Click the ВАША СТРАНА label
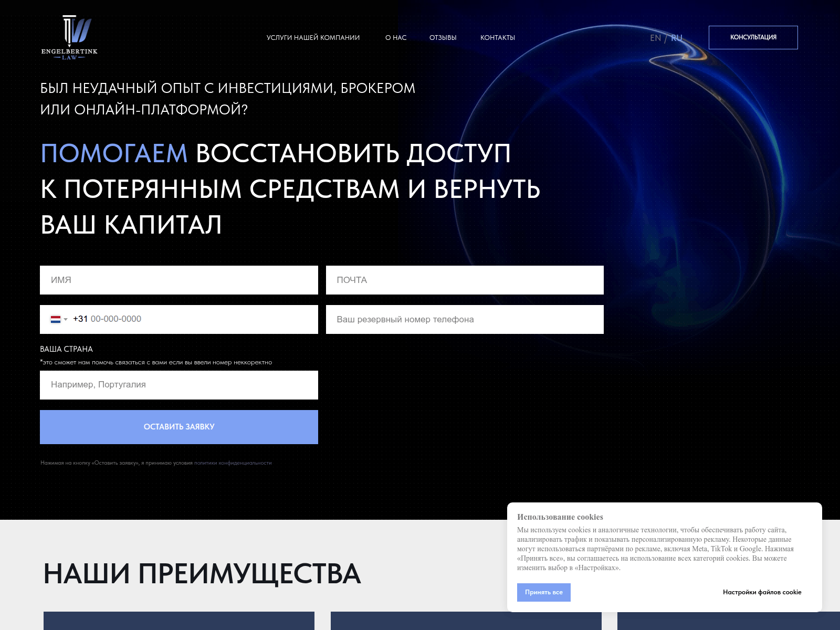 [x=67, y=349]
